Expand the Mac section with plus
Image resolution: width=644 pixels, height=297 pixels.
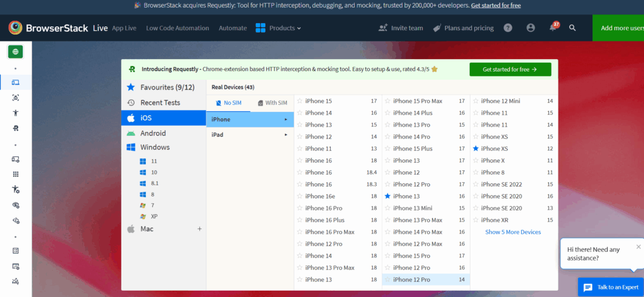(199, 229)
